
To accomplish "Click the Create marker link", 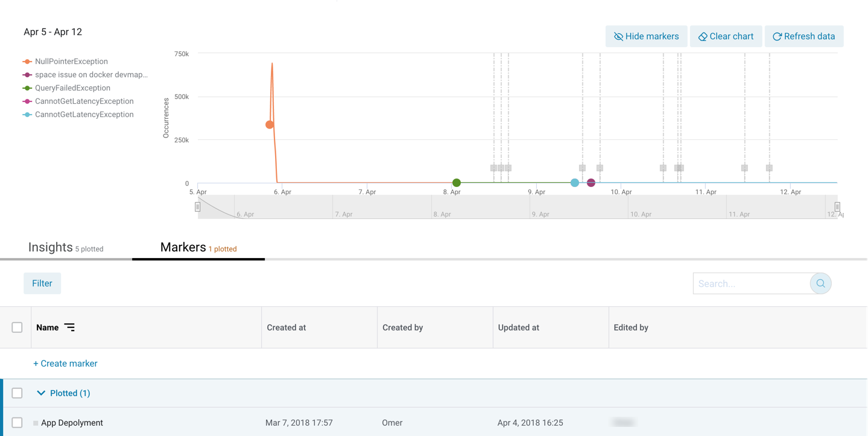I will point(65,364).
